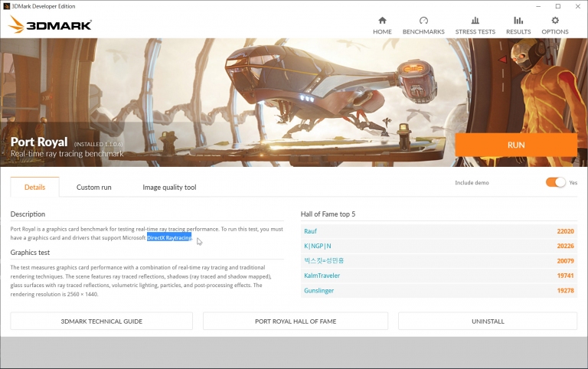Open Rauf's Hall of Fame entry
Screen dimensions: 588x369
[x=311, y=231]
